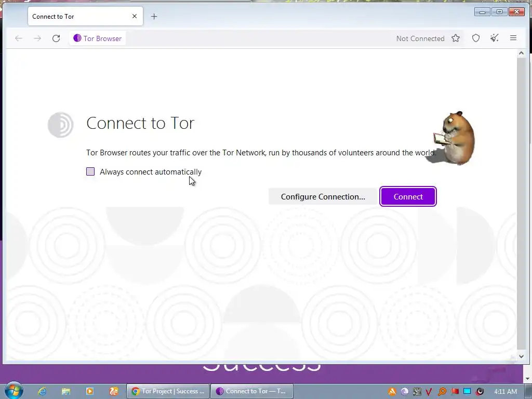Click the Tor Browser identity box
The image size is (532, 399).
(x=97, y=38)
